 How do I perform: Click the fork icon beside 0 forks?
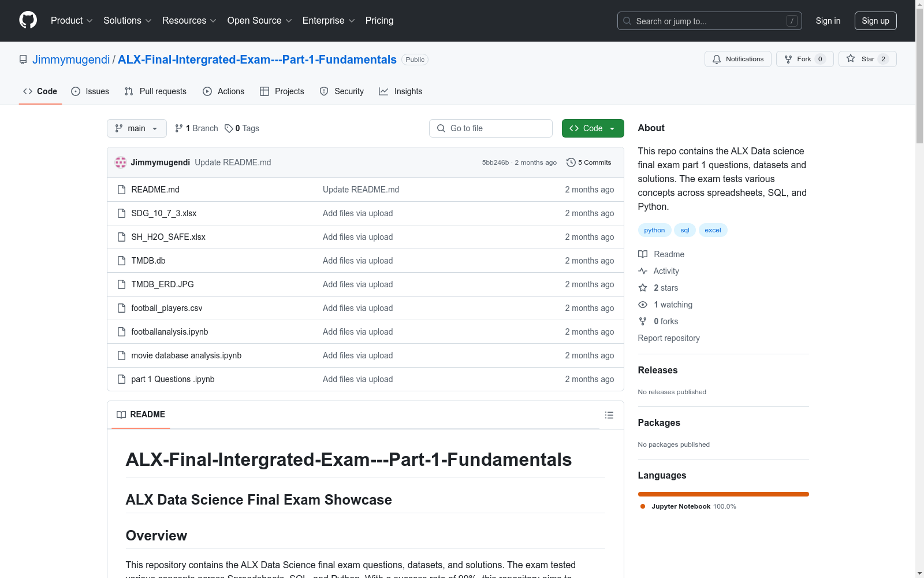pyautogui.click(x=643, y=321)
